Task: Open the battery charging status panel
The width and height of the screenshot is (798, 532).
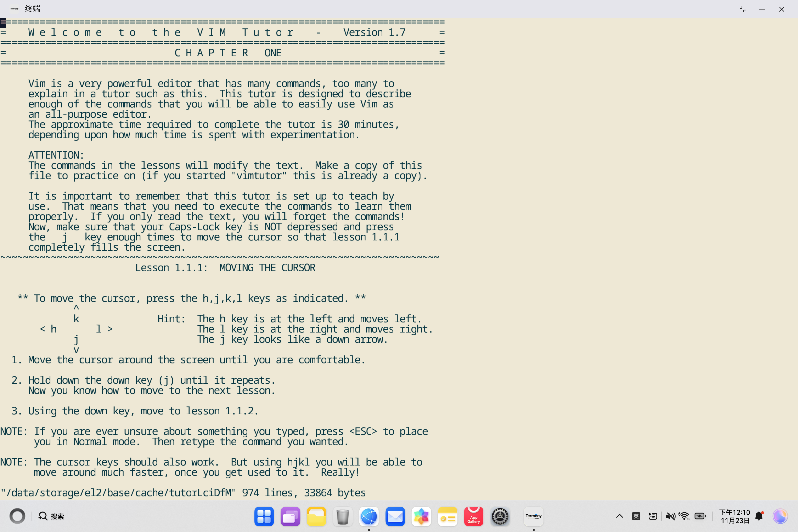Action: tap(700, 516)
